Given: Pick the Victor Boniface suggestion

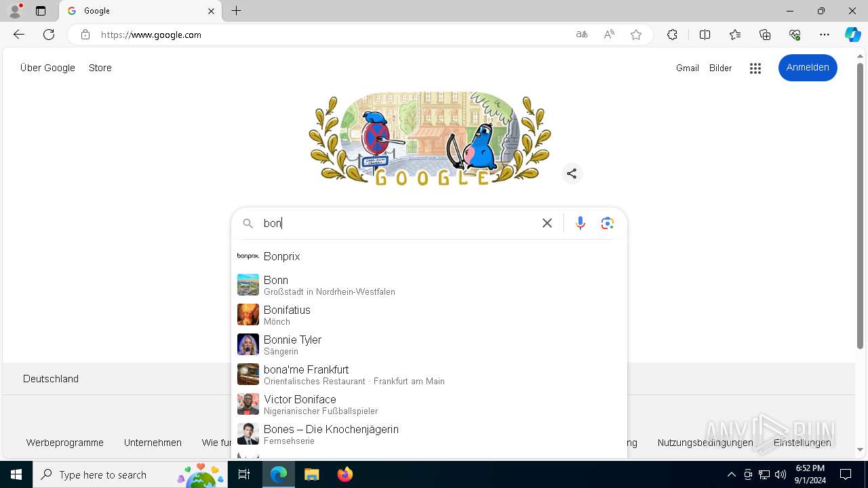Looking at the screenshot, I should [x=429, y=405].
